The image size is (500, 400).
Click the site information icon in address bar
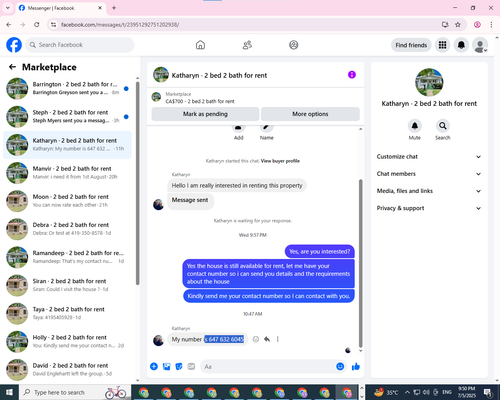point(53,24)
